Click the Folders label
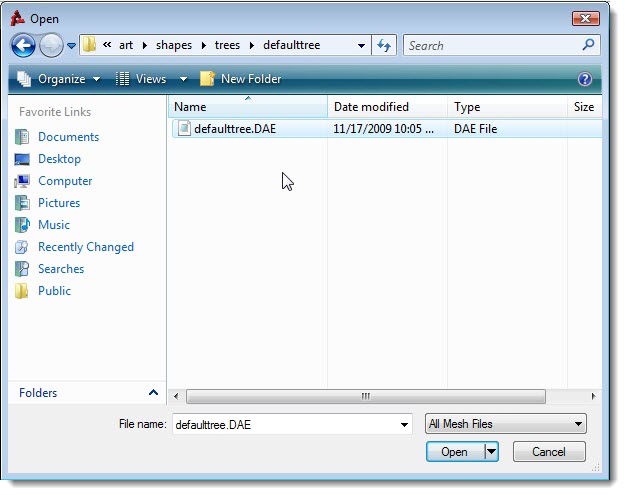 [x=38, y=393]
